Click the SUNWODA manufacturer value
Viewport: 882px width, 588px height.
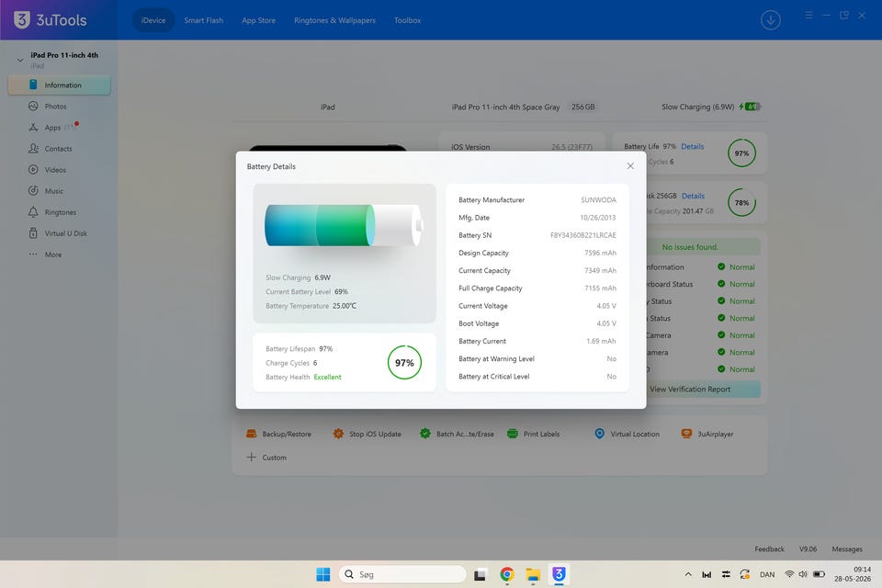coord(598,199)
